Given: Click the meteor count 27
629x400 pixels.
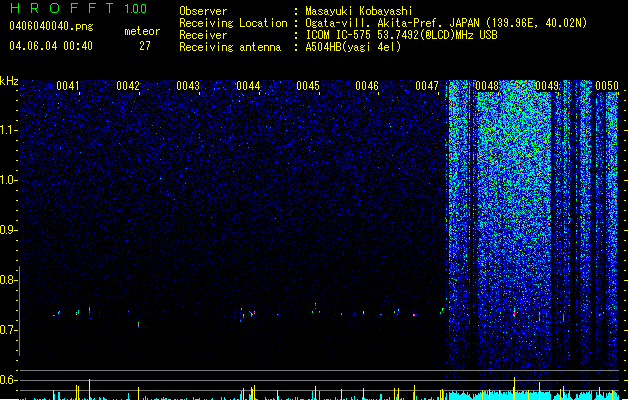Looking at the screenshot, I should coord(145,46).
